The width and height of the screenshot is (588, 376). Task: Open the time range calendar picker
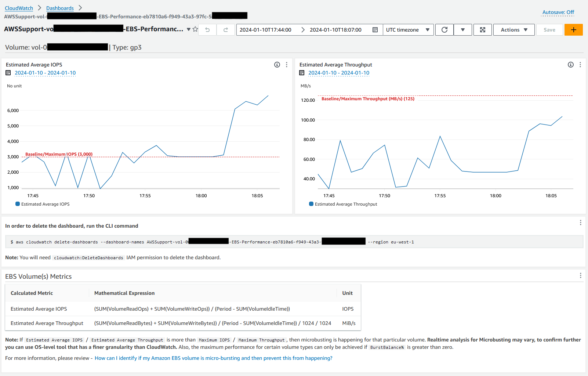click(x=375, y=29)
